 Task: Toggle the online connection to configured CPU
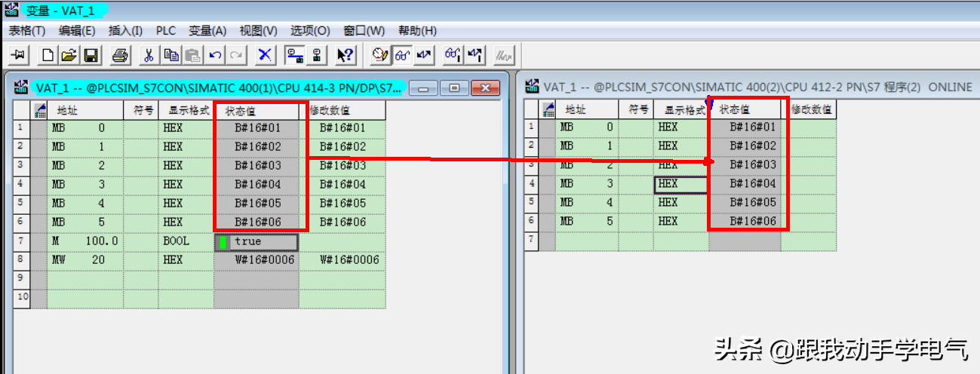point(294,55)
